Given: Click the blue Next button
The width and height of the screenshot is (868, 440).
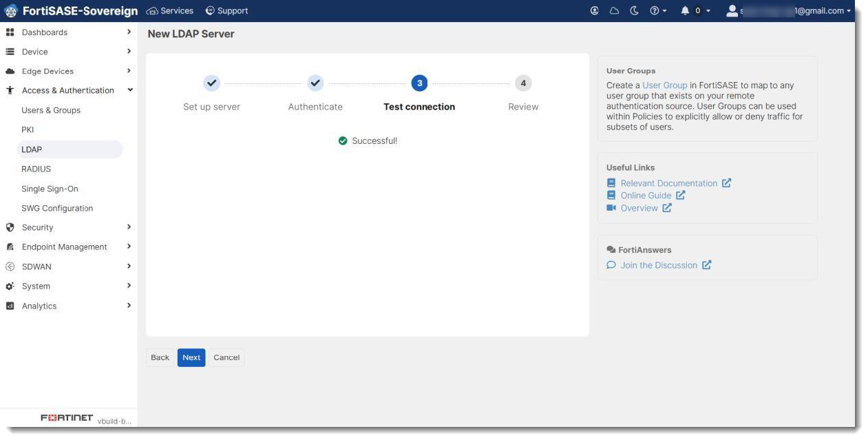Looking at the screenshot, I should [x=191, y=357].
